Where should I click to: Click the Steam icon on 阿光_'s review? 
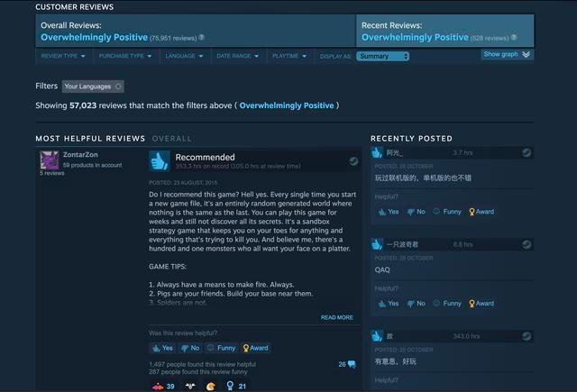pyautogui.click(x=527, y=153)
